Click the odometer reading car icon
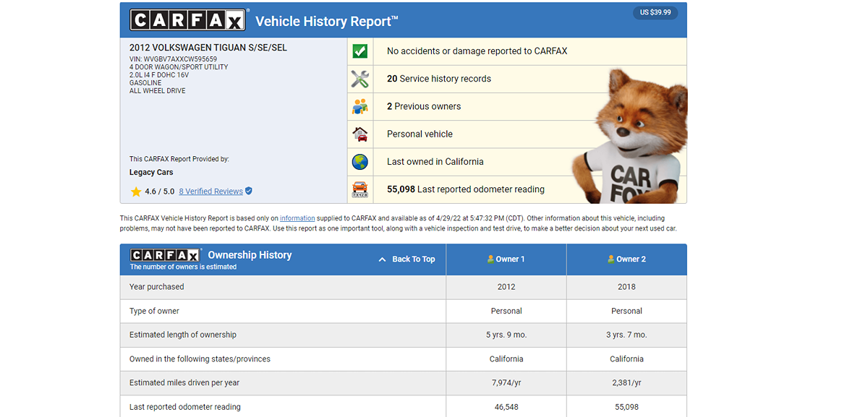The height and width of the screenshot is (417, 868). pos(359,189)
